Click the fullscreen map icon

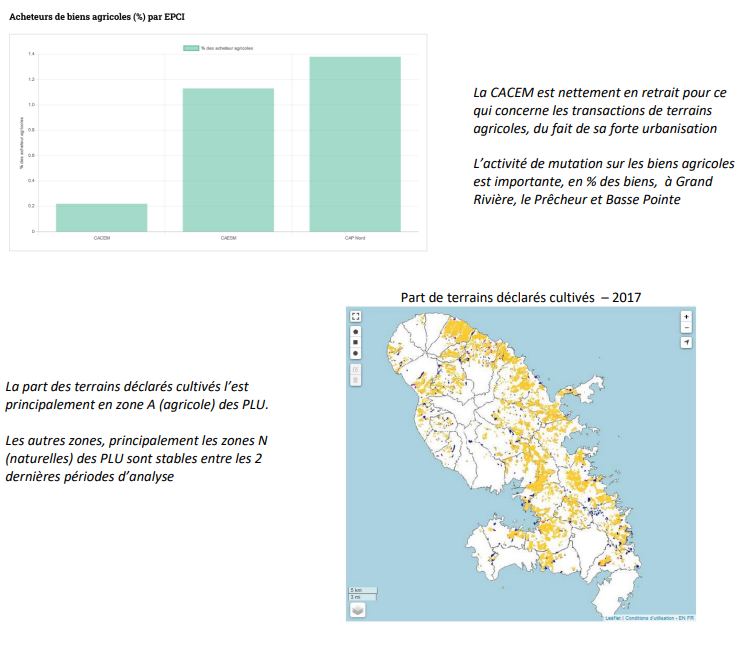(357, 316)
